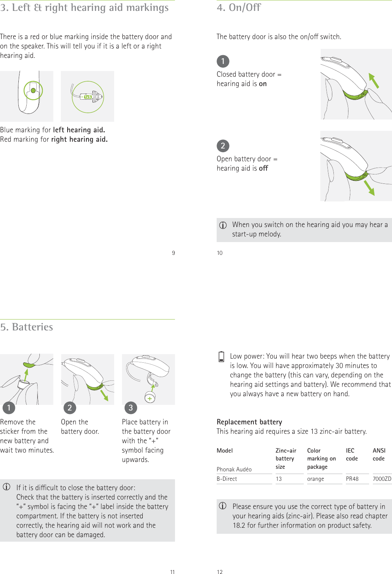Click the open battery door illustration in On/Off
The height and width of the screenshot is (574, 392).
(x=356, y=166)
